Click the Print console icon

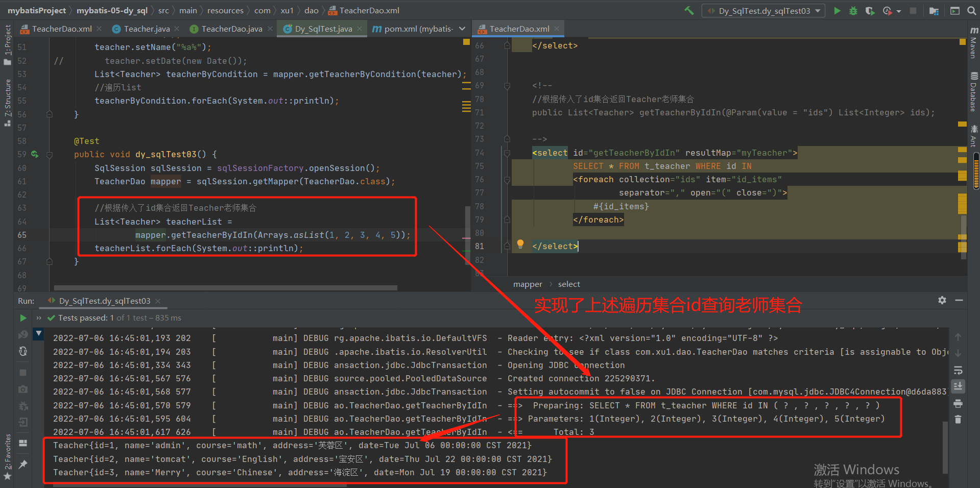pos(958,403)
